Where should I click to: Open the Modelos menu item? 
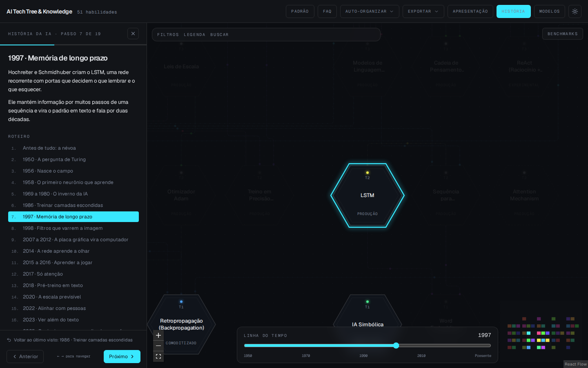click(x=550, y=11)
